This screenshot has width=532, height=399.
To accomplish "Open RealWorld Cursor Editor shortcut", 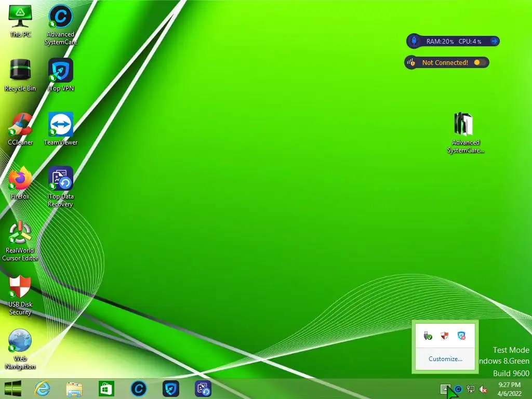I will 20,241.
